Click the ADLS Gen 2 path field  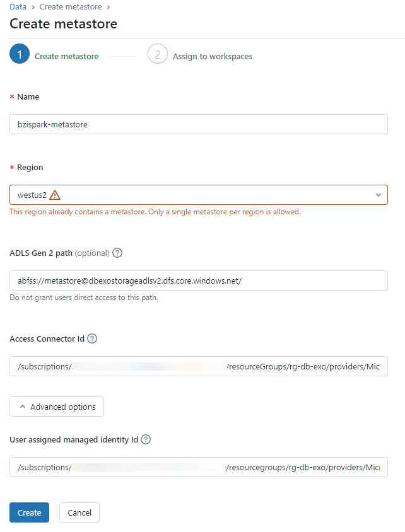(x=198, y=280)
